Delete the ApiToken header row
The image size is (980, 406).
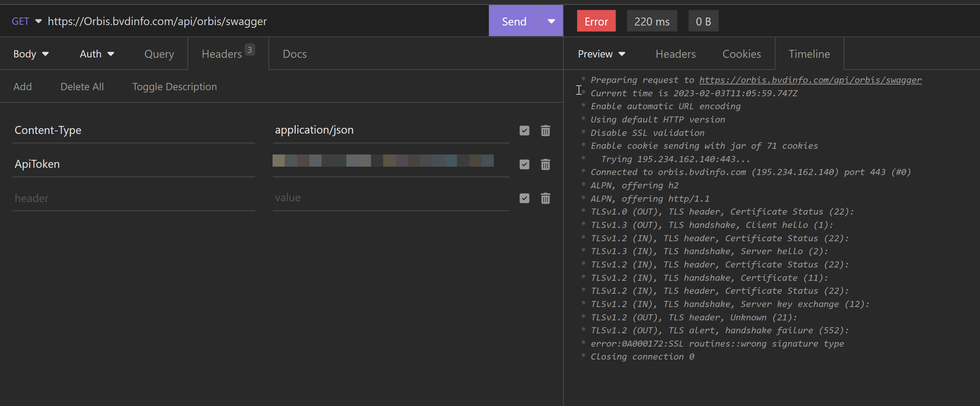pos(546,164)
